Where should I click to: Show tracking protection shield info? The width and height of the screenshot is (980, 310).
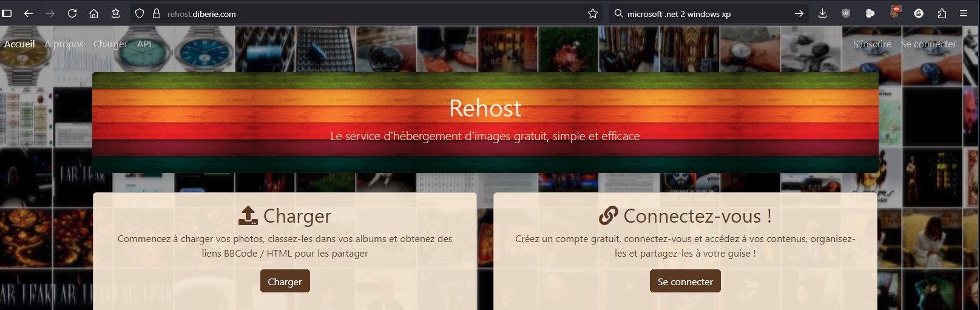point(140,13)
